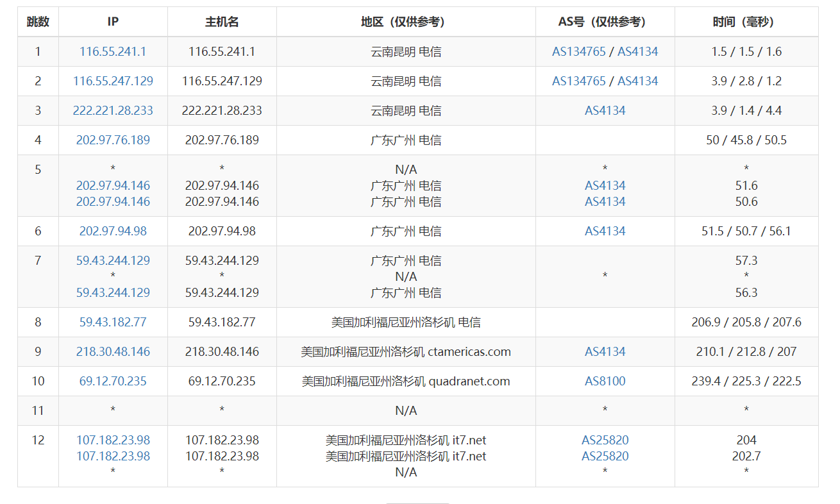This screenshot has width=840, height=504.
Task: Open IP link 116.55.241.1 in hop 1
Action: coord(113,52)
